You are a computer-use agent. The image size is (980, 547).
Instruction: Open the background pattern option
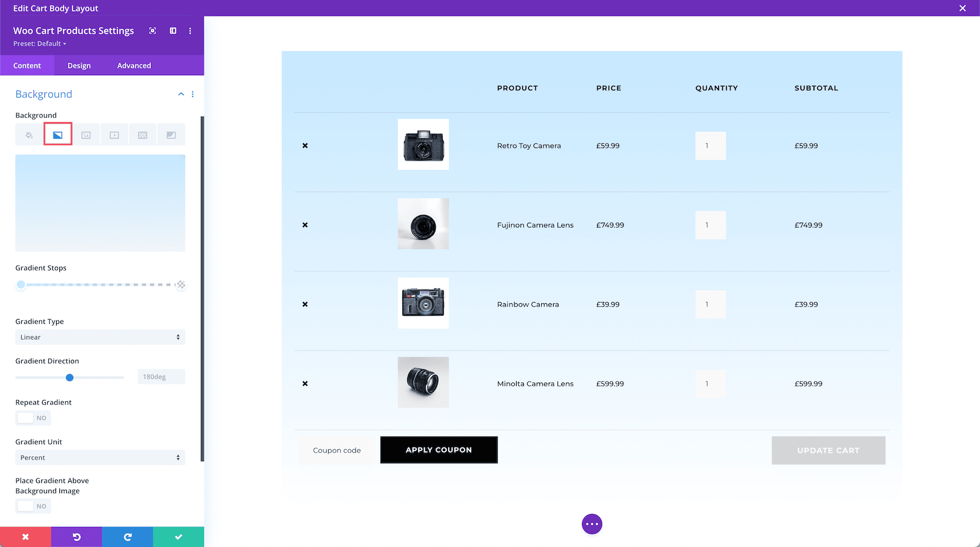[x=142, y=134]
